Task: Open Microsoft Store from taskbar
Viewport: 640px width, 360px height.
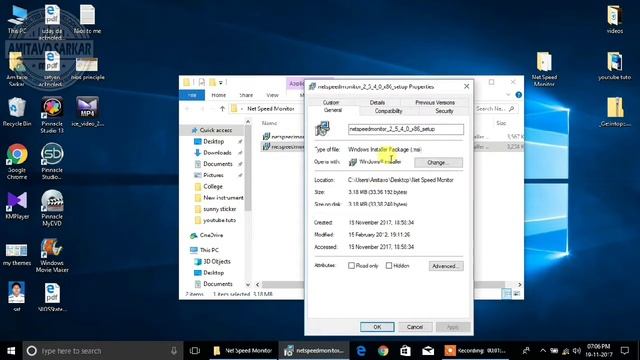Action: tap(405, 351)
